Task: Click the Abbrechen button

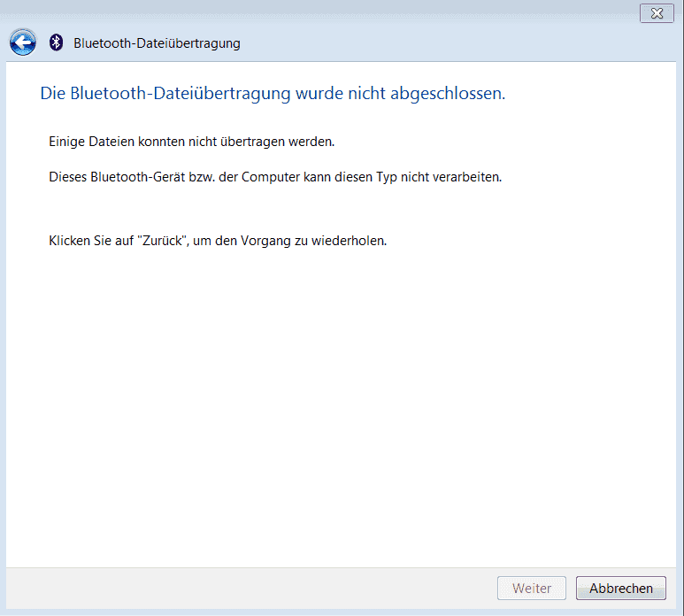Action: [x=621, y=588]
